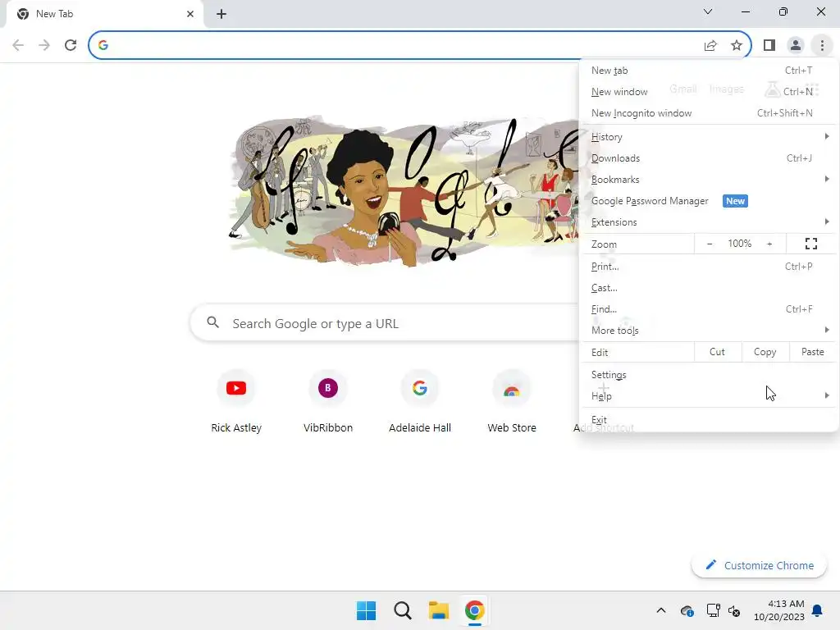
Task: Open the side panel icon
Action: point(769,46)
